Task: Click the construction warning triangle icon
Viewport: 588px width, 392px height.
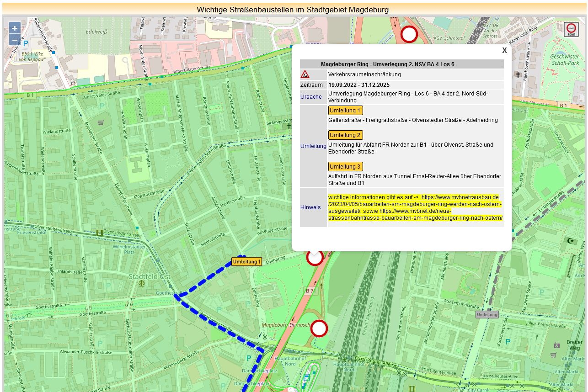Action: point(305,74)
